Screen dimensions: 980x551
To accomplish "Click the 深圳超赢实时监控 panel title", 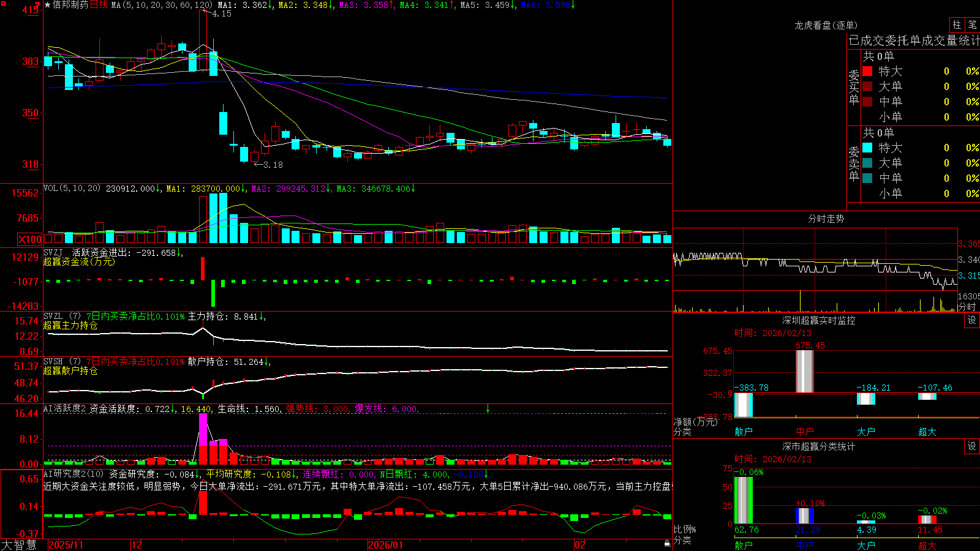I will pos(819,320).
